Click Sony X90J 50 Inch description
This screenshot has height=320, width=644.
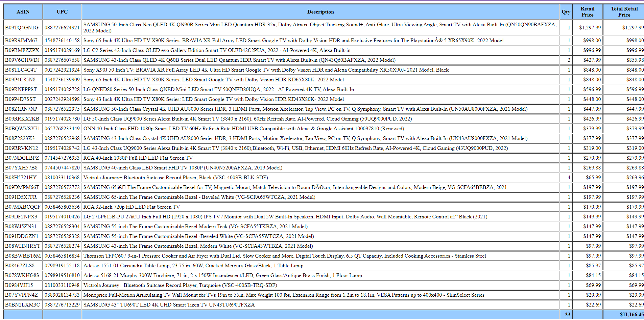(320, 70)
